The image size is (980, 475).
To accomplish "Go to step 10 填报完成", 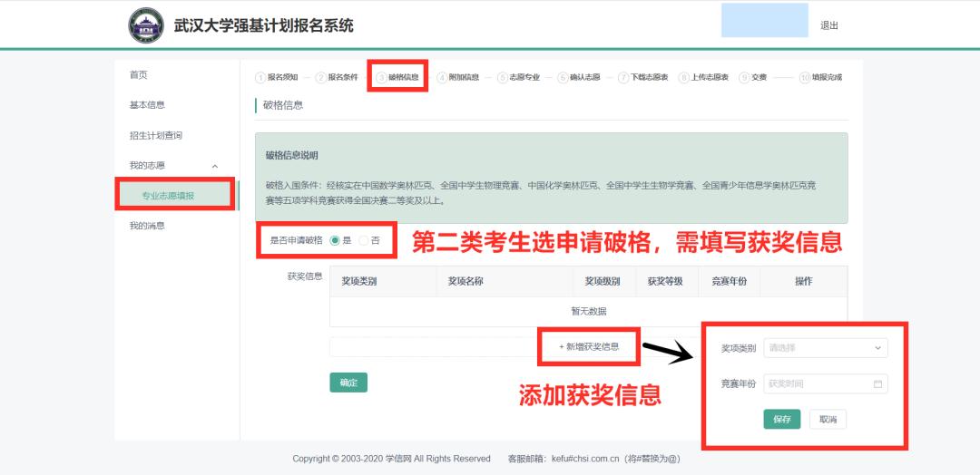I will pyautogui.click(x=821, y=77).
